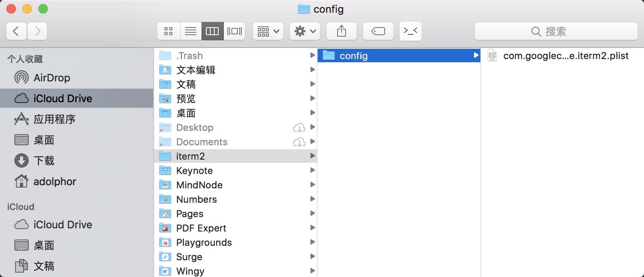Open the arrange-by grouping dropdown
The width and height of the screenshot is (644, 277).
coord(268,31)
